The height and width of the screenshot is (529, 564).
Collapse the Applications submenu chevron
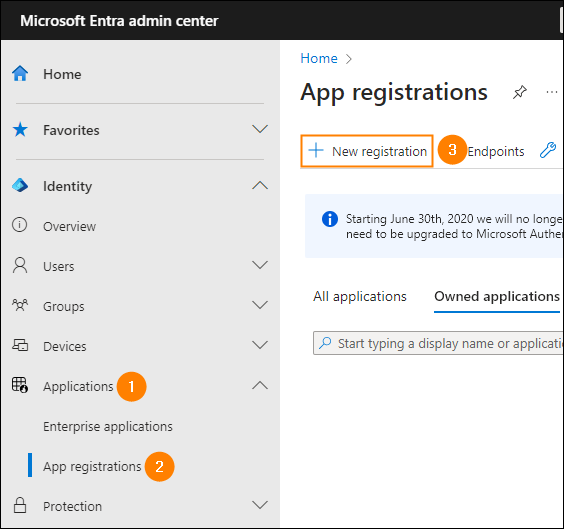click(x=260, y=385)
